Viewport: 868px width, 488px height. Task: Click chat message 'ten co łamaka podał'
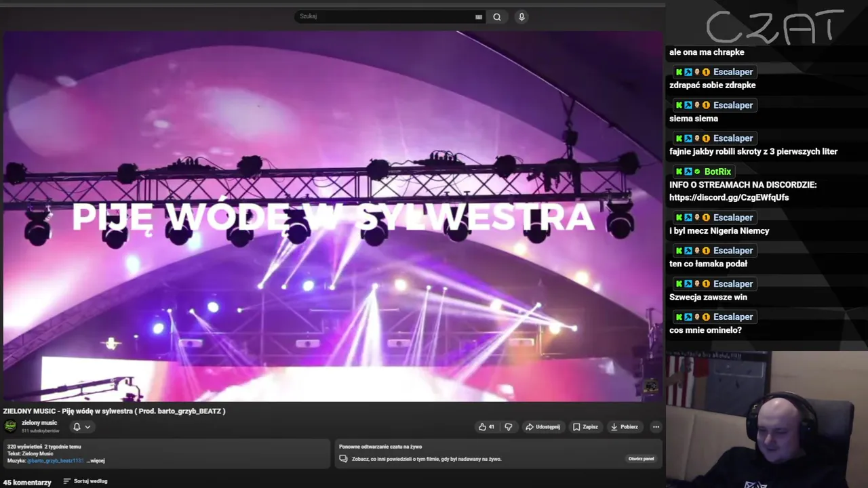tap(708, 264)
